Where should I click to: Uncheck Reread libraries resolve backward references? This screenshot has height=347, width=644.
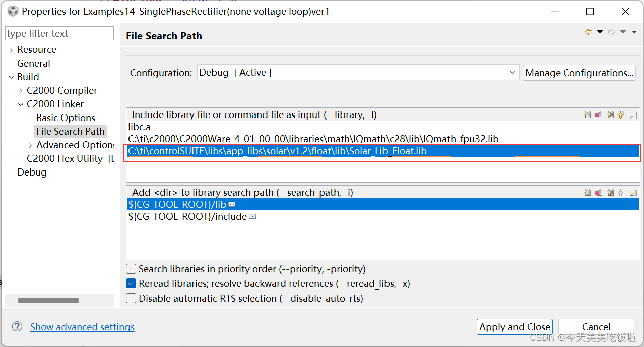click(x=131, y=283)
